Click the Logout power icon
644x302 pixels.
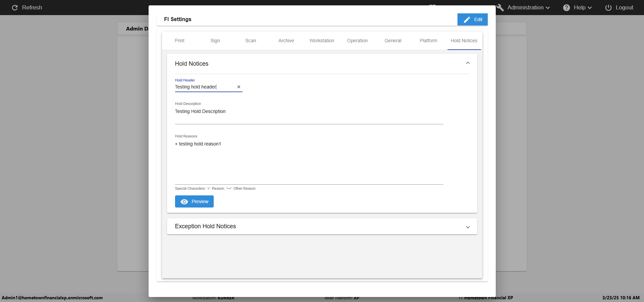pos(608,8)
